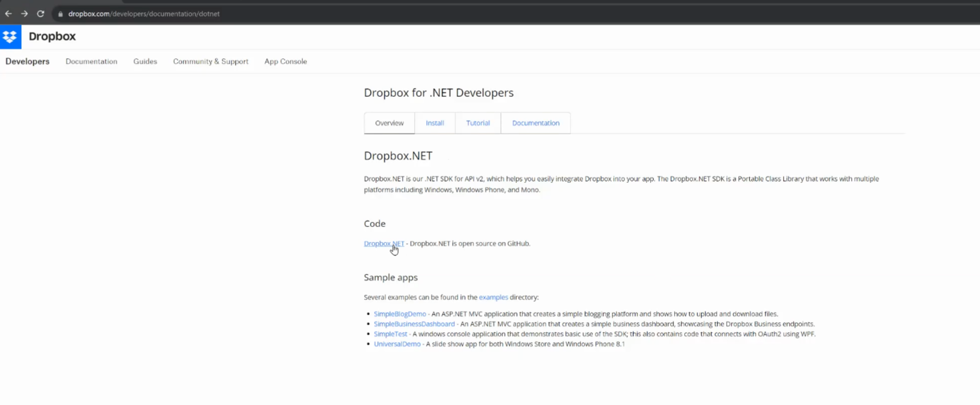Screen dimensions: 980x405
Task: Open the Dropbox.NET GitHub link
Action: pos(384,243)
